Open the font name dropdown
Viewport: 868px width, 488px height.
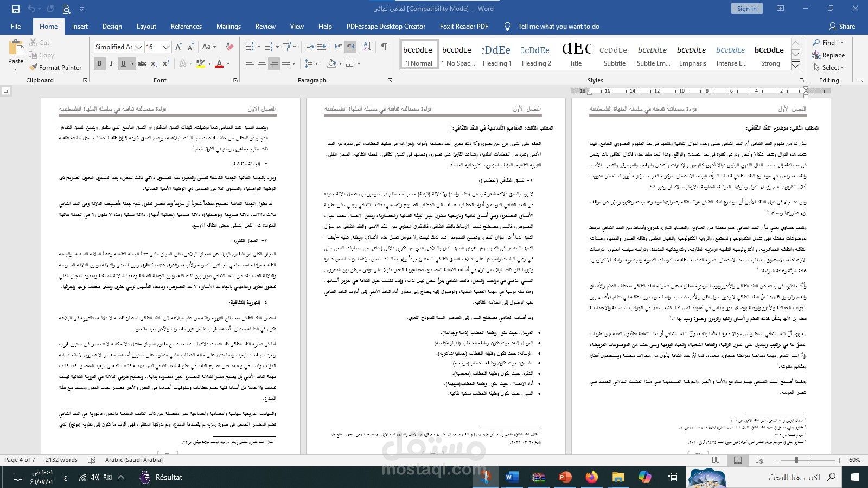pyautogui.click(x=139, y=47)
